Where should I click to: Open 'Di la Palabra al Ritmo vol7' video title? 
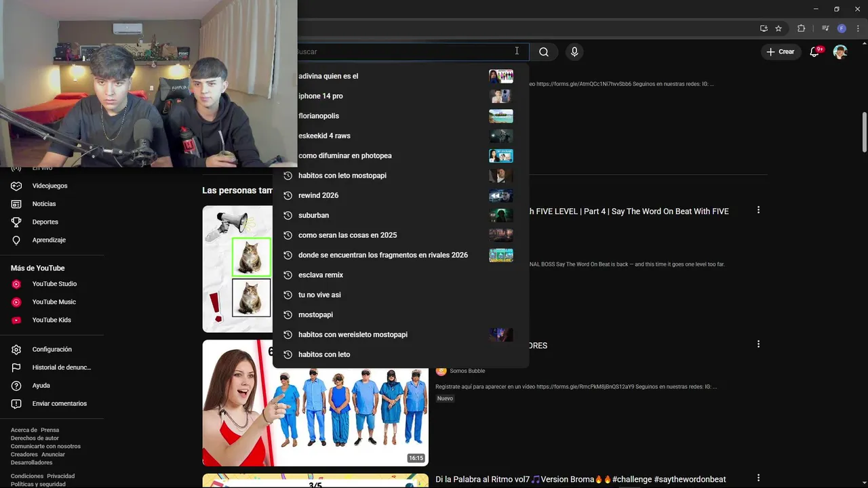pos(580,479)
